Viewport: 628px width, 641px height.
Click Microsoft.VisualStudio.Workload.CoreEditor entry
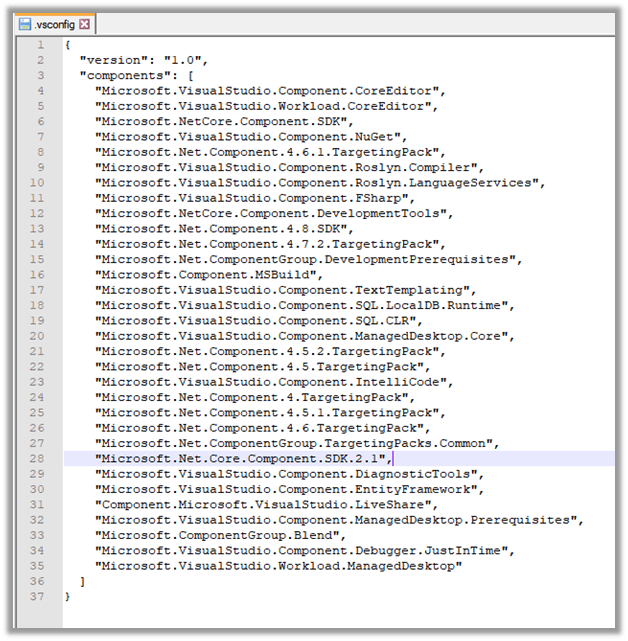(266, 106)
